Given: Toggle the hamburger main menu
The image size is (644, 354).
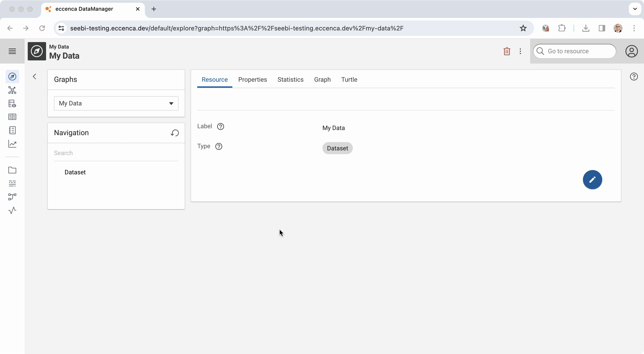Looking at the screenshot, I should (x=12, y=51).
